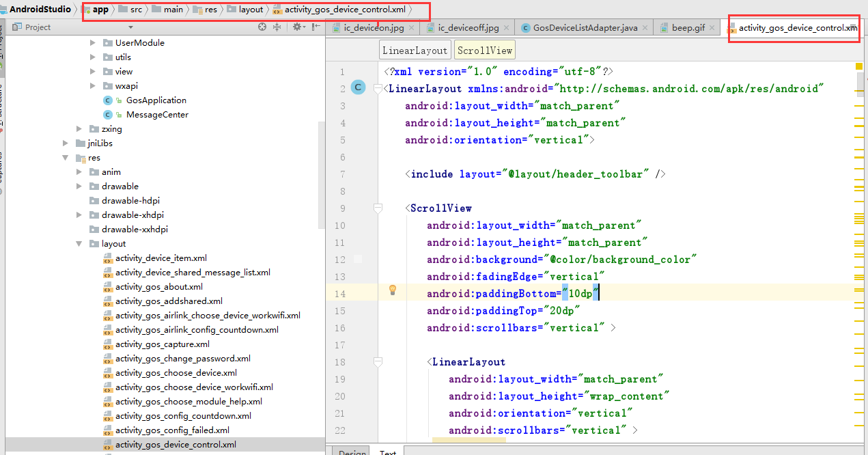Select activity_gos_airlink_config_countdown.xml file

coord(197,330)
